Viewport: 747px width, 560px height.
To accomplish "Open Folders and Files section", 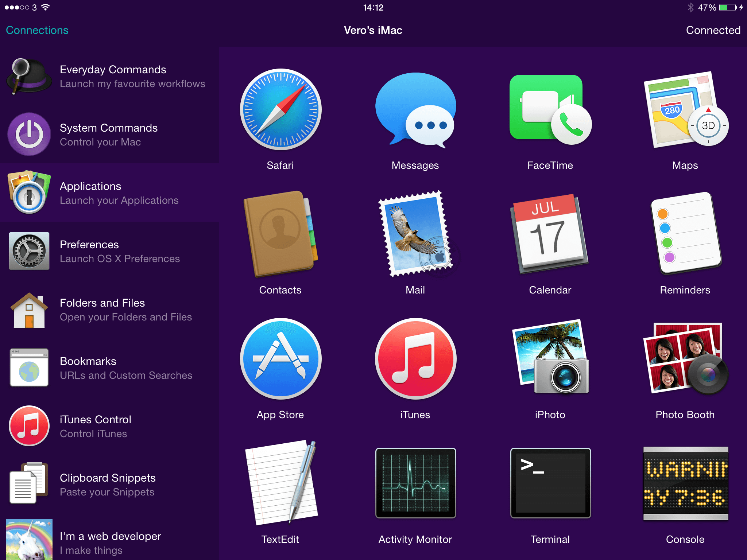I will [x=109, y=310].
